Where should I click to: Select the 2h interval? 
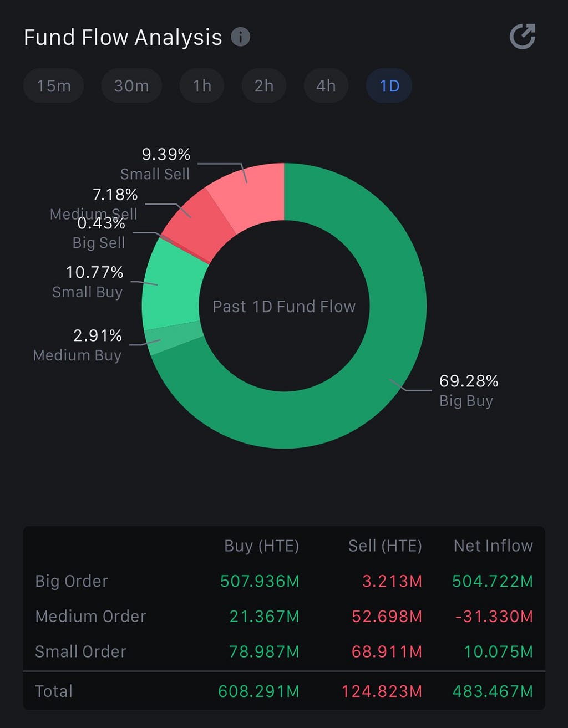(x=264, y=86)
